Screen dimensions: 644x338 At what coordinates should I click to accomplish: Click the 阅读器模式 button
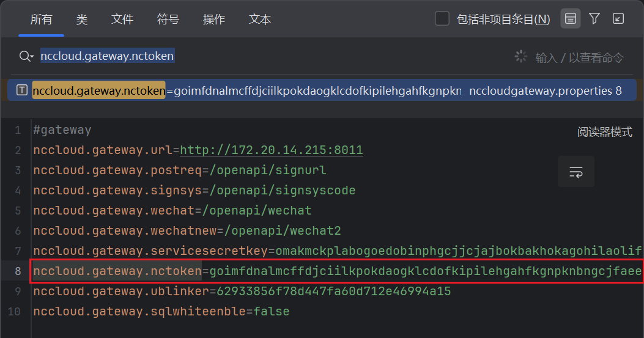[x=604, y=132]
